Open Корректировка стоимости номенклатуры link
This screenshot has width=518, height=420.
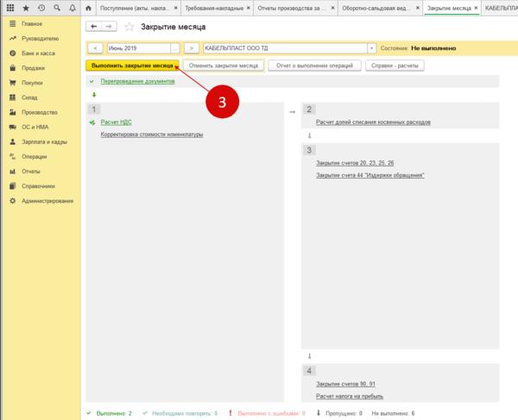coord(152,135)
